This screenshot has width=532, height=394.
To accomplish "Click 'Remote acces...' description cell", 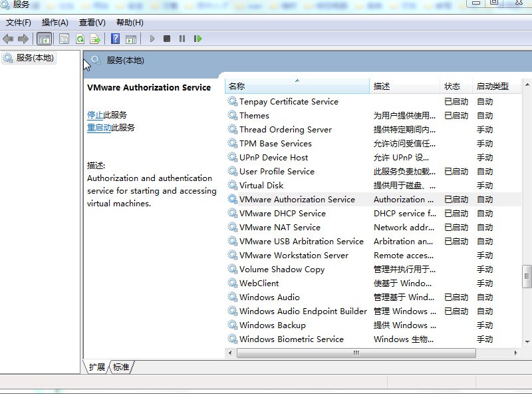I will pyautogui.click(x=404, y=256).
